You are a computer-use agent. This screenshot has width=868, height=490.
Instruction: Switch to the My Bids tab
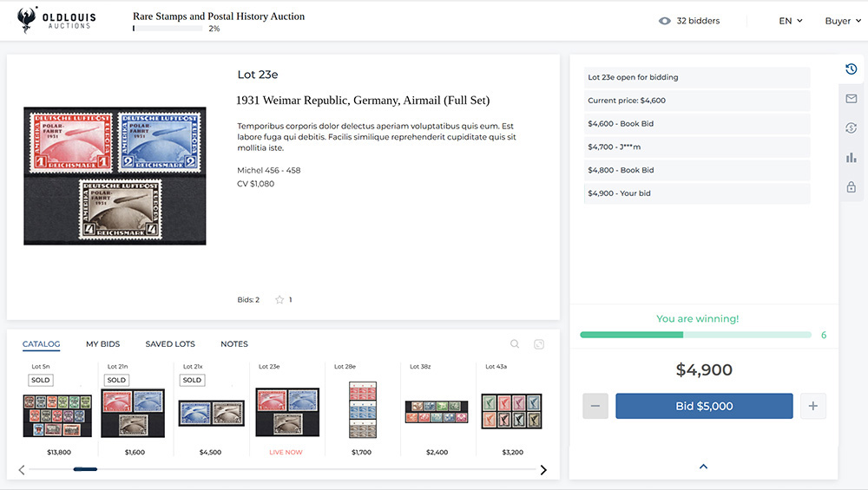click(x=102, y=344)
